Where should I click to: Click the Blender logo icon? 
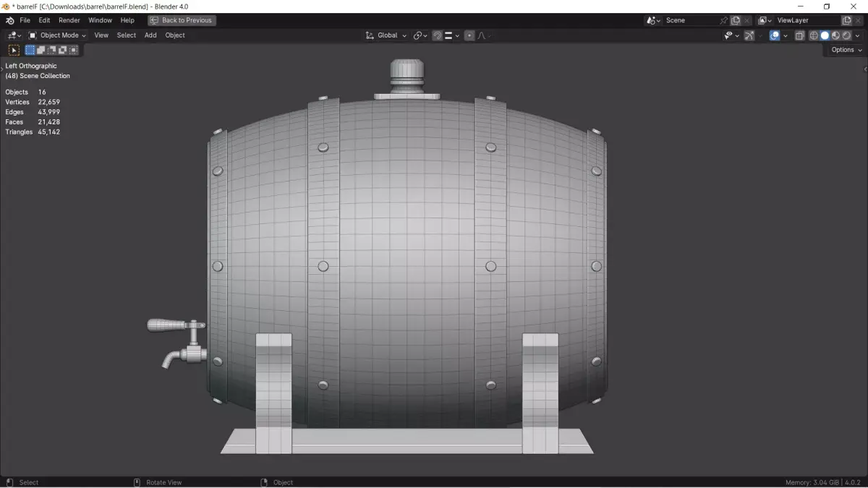[x=10, y=20]
